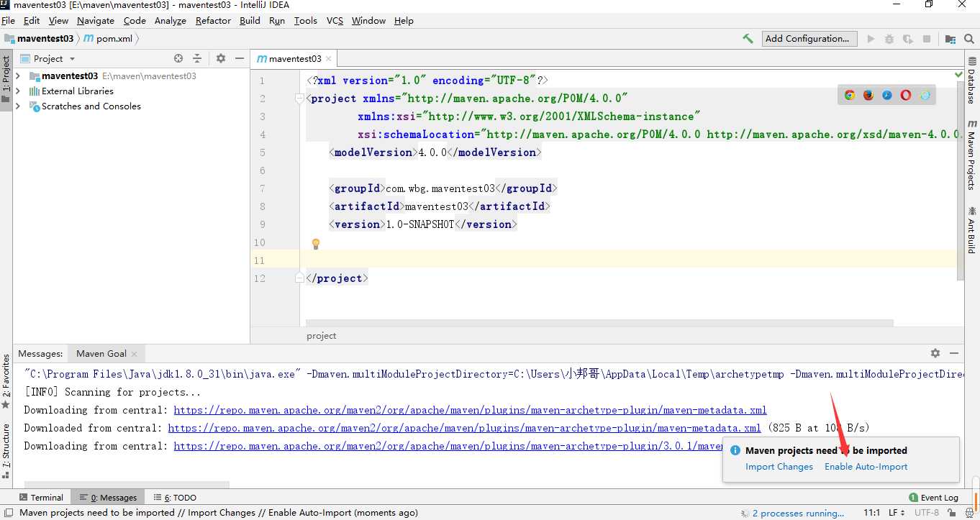Click Search Everywhere magnifier icon
The width and height of the screenshot is (980, 520).
tap(971, 39)
